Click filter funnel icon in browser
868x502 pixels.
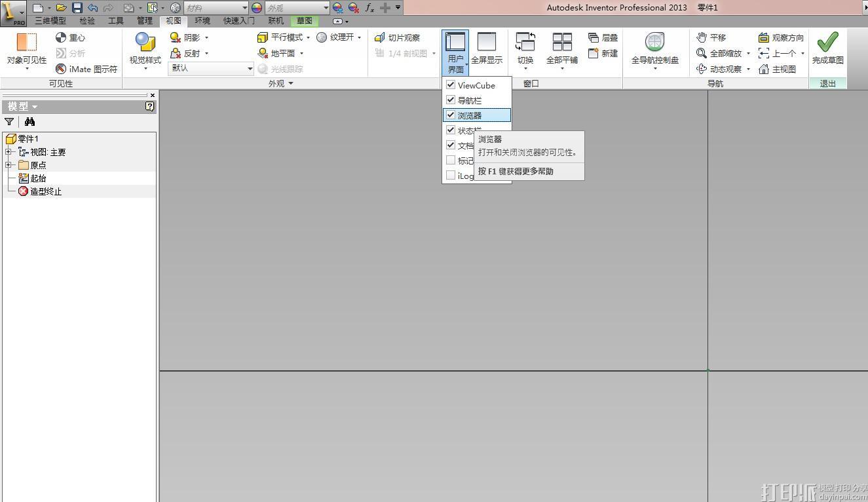click(9, 122)
